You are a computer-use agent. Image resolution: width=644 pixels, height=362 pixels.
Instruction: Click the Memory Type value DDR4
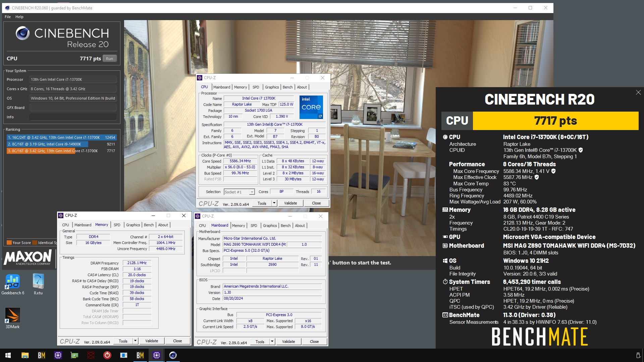(x=93, y=237)
